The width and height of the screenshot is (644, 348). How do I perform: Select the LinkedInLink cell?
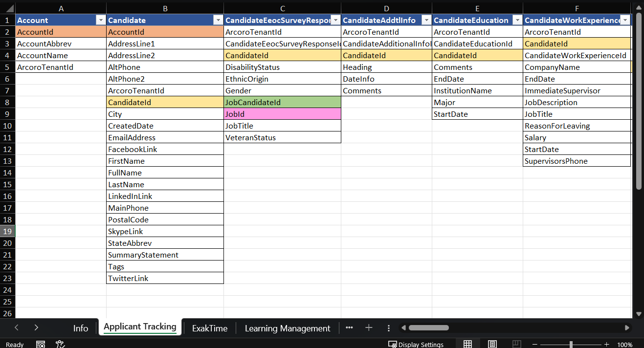tap(165, 196)
